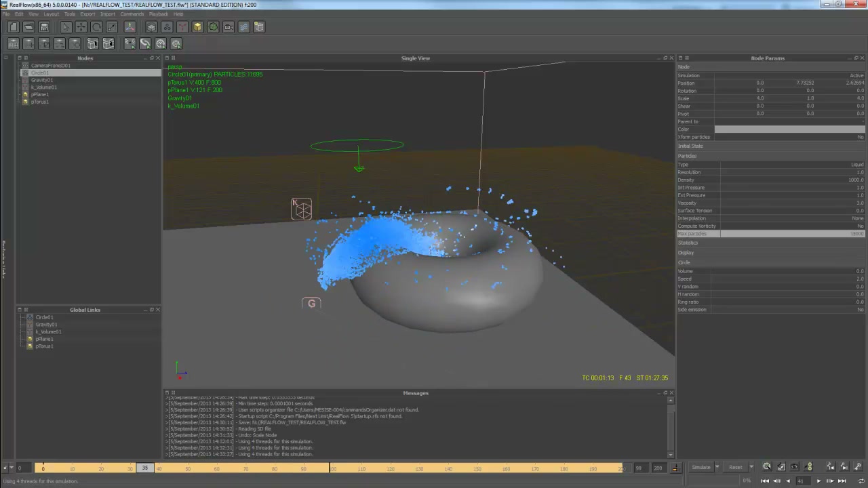Step one frame forward

(829, 481)
